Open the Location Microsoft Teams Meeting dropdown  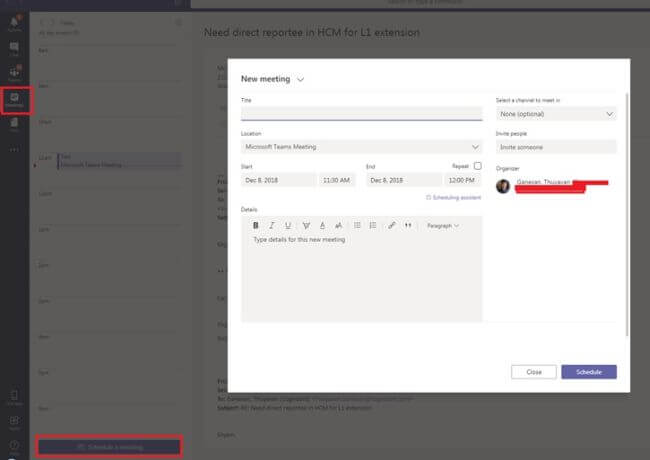tap(361, 147)
